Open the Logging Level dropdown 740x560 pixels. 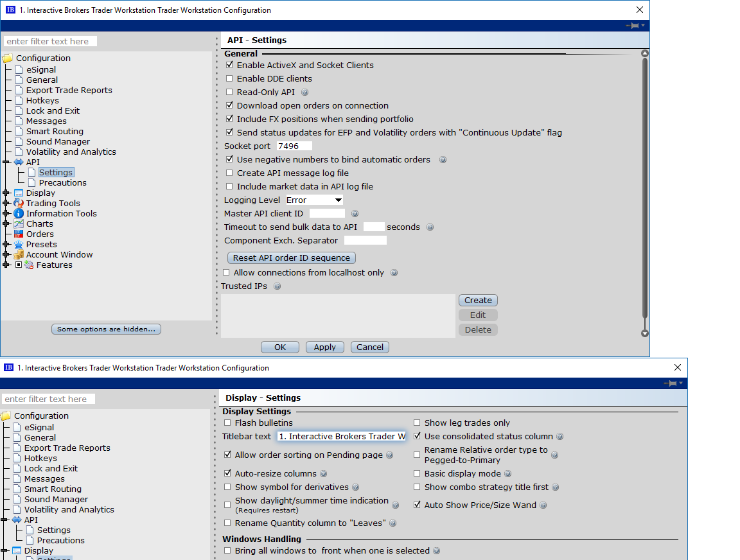coord(314,200)
